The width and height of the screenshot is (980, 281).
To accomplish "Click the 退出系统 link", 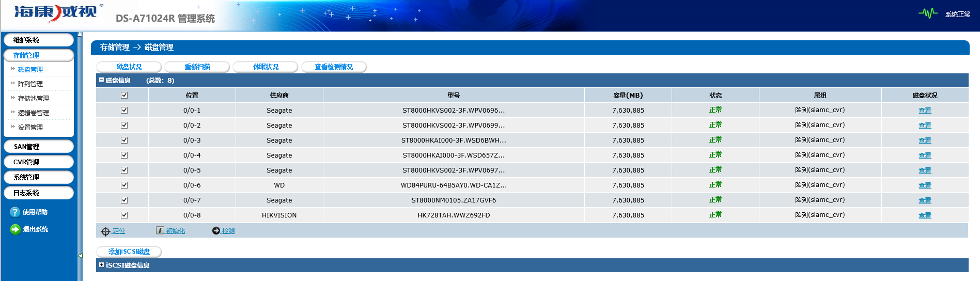I will click(35, 229).
